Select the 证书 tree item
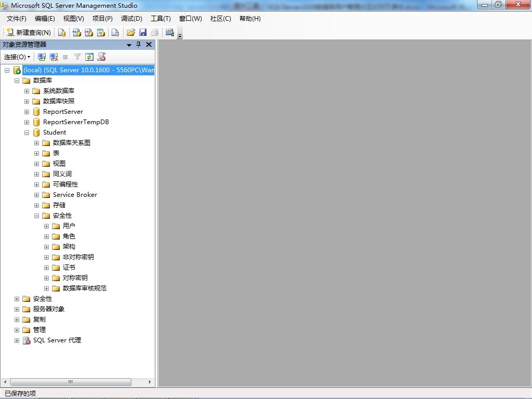Image resolution: width=532 pixels, height=399 pixels. pos(69,268)
